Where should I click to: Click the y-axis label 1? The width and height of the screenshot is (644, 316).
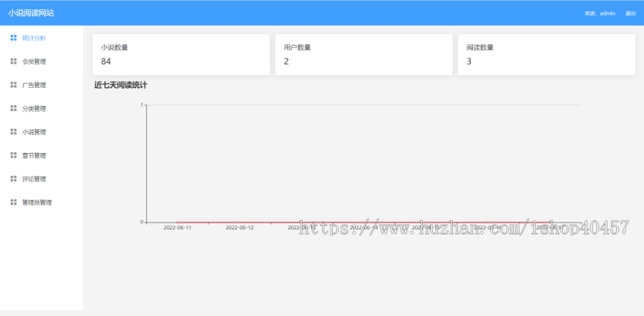coord(142,104)
